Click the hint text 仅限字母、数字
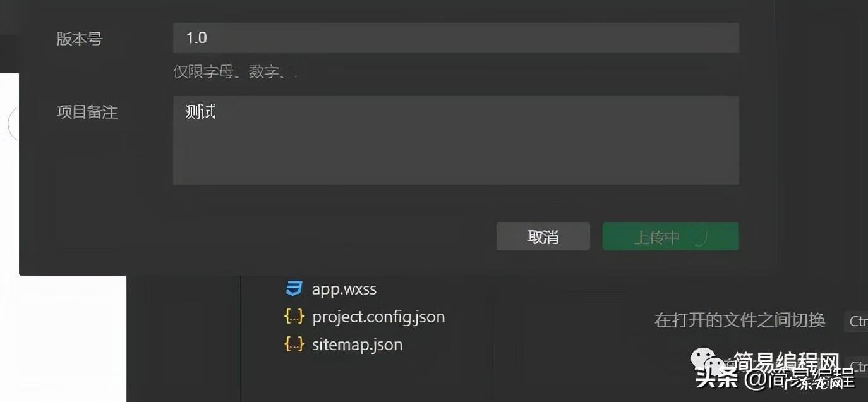868x402 pixels. [234, 71]
